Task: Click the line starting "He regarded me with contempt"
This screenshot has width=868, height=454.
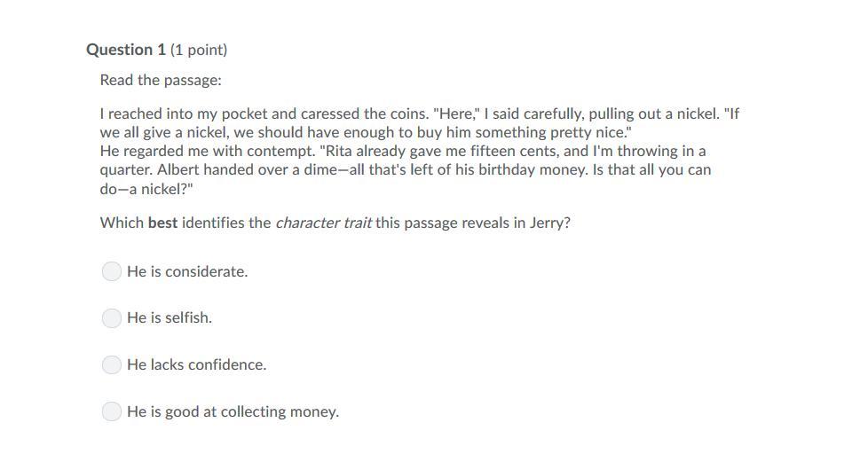Action: [x=403, y=151]
